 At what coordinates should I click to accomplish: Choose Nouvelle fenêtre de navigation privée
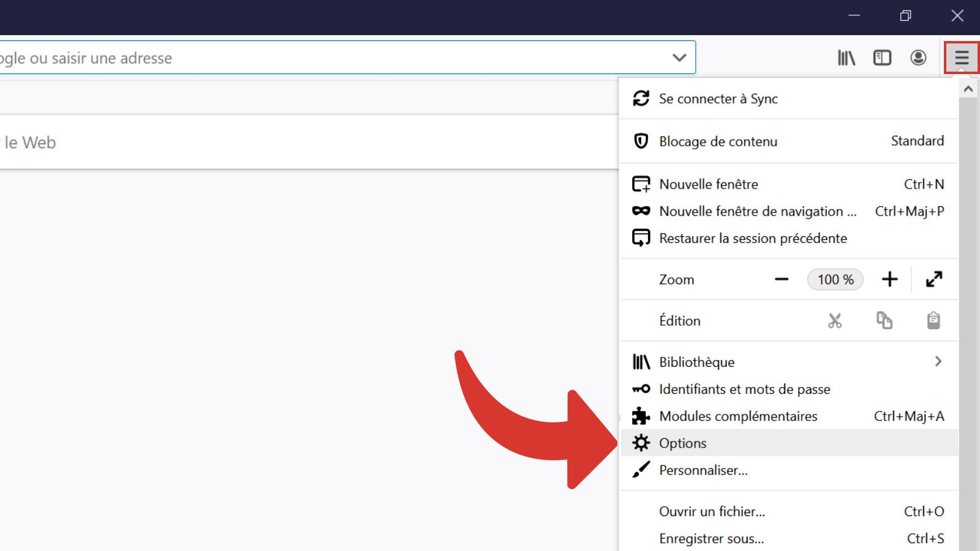click(x=757, y=211)
